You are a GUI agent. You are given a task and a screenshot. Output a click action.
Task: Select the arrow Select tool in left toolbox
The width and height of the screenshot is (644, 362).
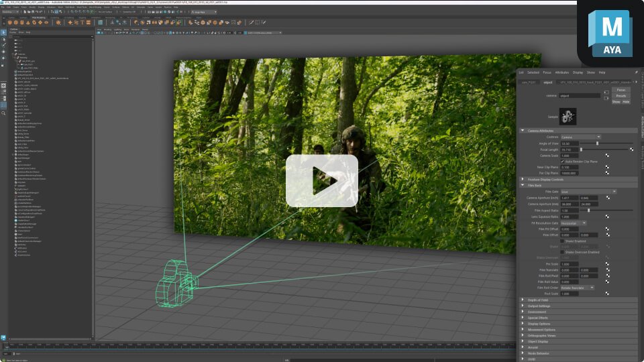click(3, 31)
